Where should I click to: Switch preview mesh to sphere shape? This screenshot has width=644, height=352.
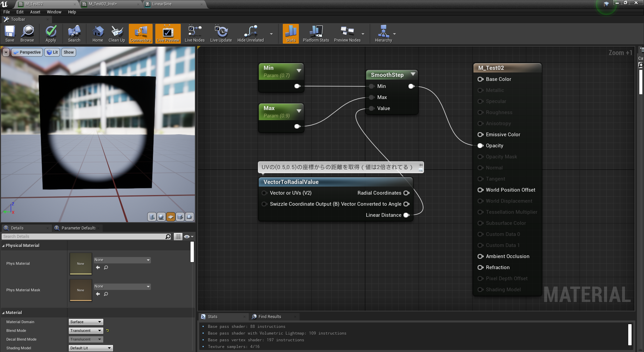161,217
